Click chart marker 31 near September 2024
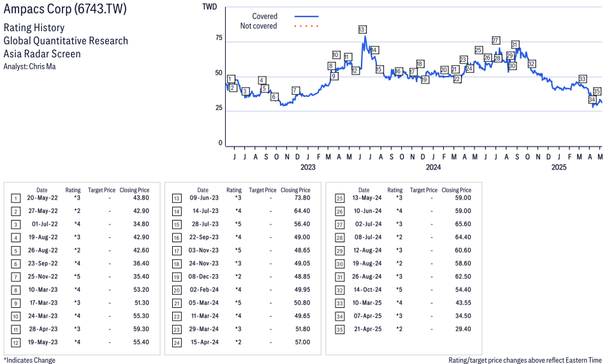Screen dimensions: 609x364 [515, 45]
